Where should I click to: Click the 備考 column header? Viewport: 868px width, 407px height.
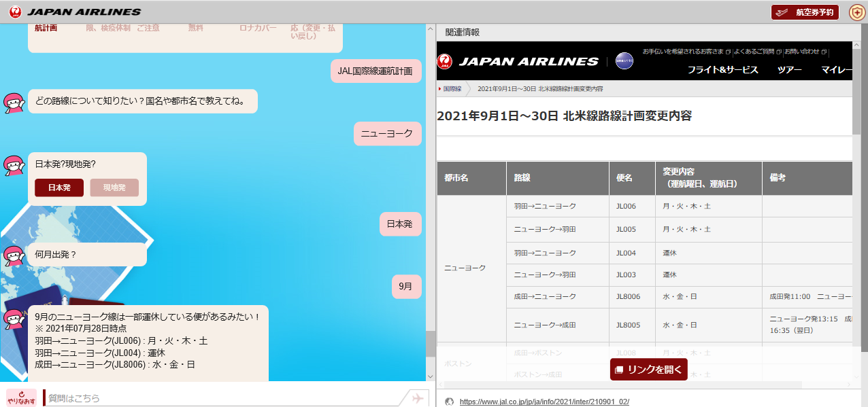click(807, 178)
